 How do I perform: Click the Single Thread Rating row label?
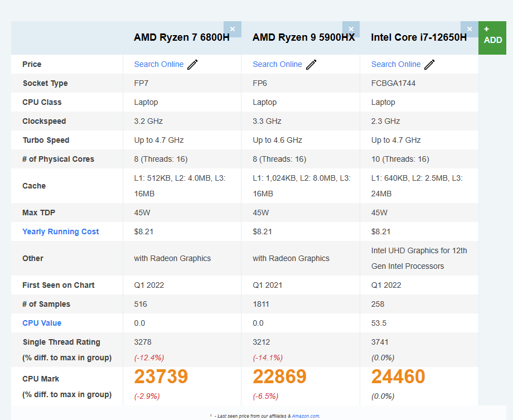[x=61, y=342]
